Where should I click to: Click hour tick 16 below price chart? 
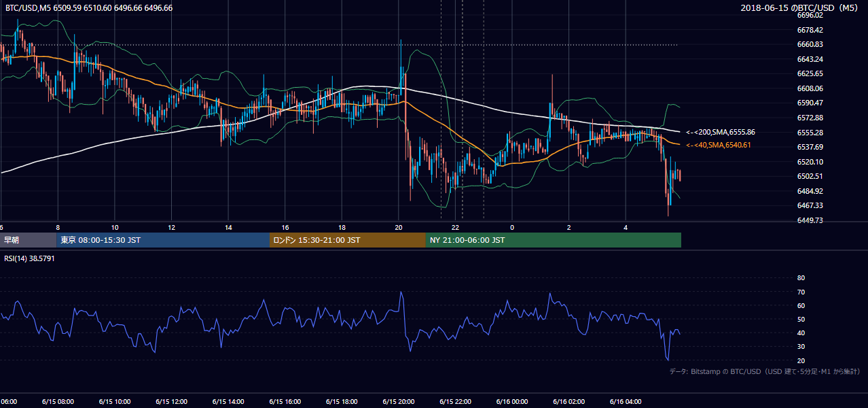pyautogui.click(x=285, y=227)
